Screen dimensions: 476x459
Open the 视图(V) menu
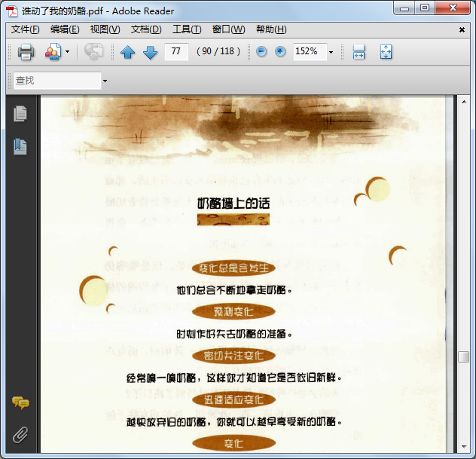(105, 29)
